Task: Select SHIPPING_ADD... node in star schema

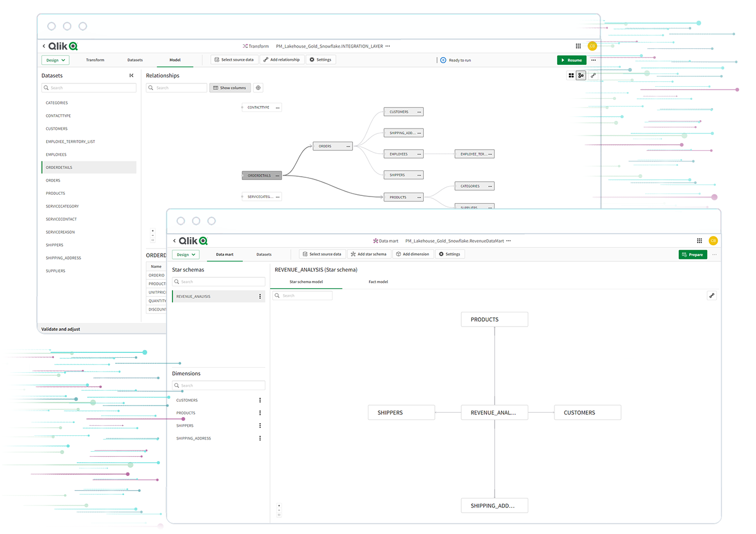Action: [495, 506]
